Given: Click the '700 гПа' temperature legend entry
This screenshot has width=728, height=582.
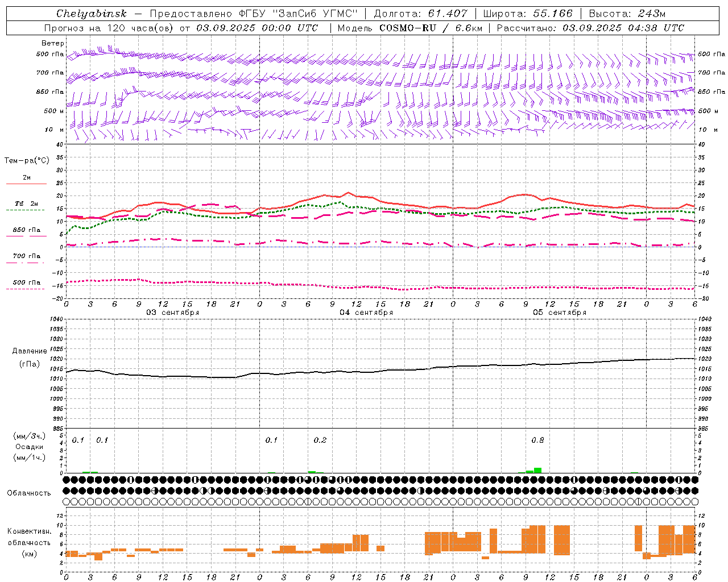Looking at the screenshot, I should [27, 256].
